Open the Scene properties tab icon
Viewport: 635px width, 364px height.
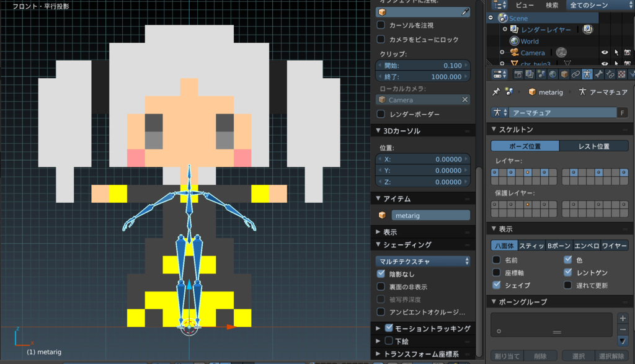541,74
